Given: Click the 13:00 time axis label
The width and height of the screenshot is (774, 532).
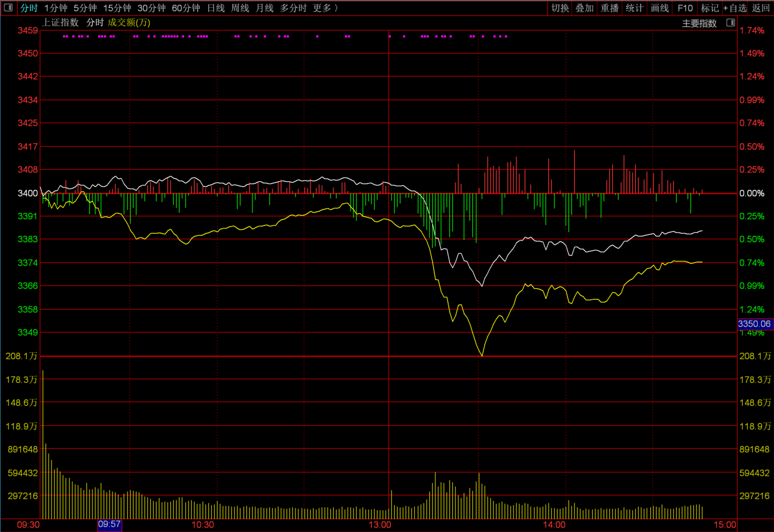Looking at the screenshot, I should pos(380,525).
